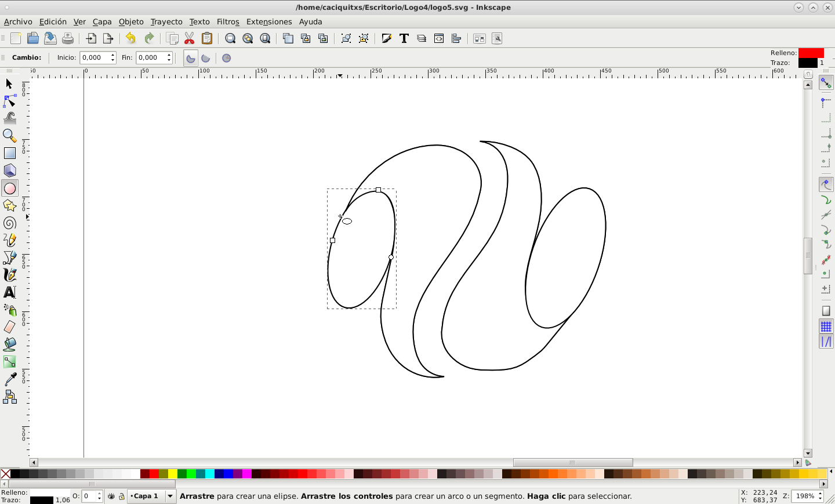Open the XML editor dialog
This screenshot has width=835, height=504.
(x=439, y=38)
